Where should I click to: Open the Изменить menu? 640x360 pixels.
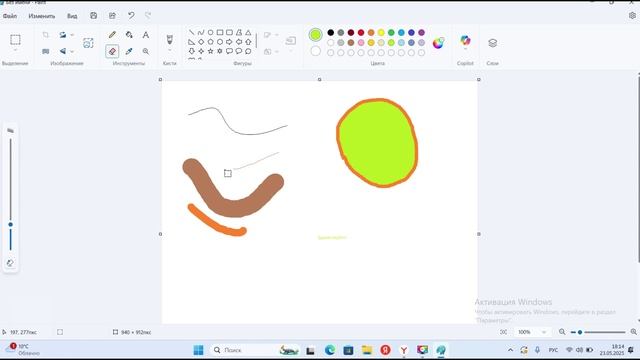[x=42, y=16]
